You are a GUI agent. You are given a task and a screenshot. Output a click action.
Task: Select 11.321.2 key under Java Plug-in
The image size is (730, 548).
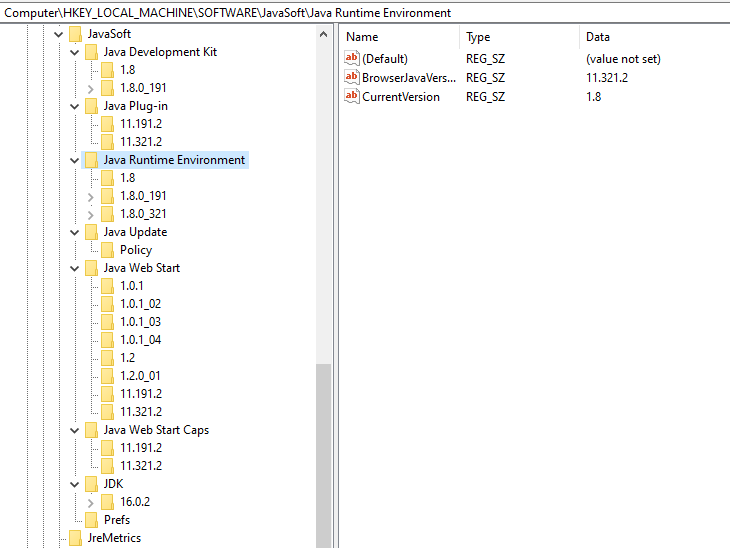[x=141, y=142]
